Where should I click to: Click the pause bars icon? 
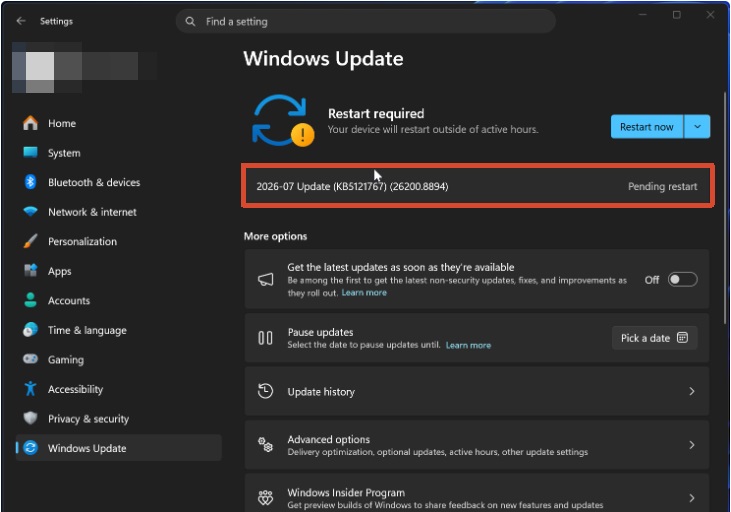pyautogui.click(x=265, y=338)
